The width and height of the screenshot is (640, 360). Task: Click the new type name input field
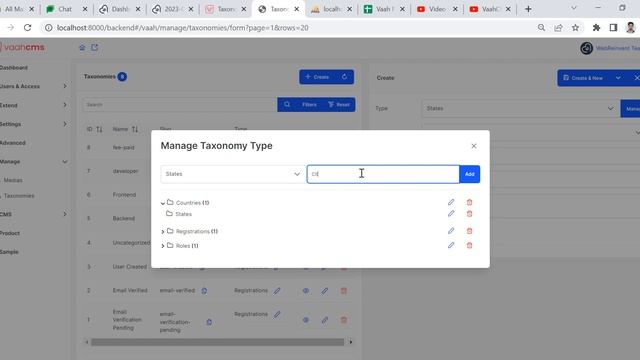click(x=383, y=174)
